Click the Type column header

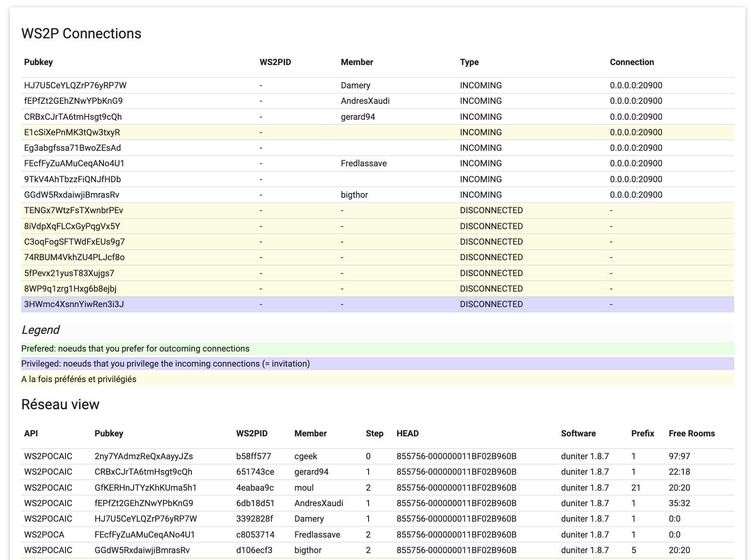click(x=469, y=62)
